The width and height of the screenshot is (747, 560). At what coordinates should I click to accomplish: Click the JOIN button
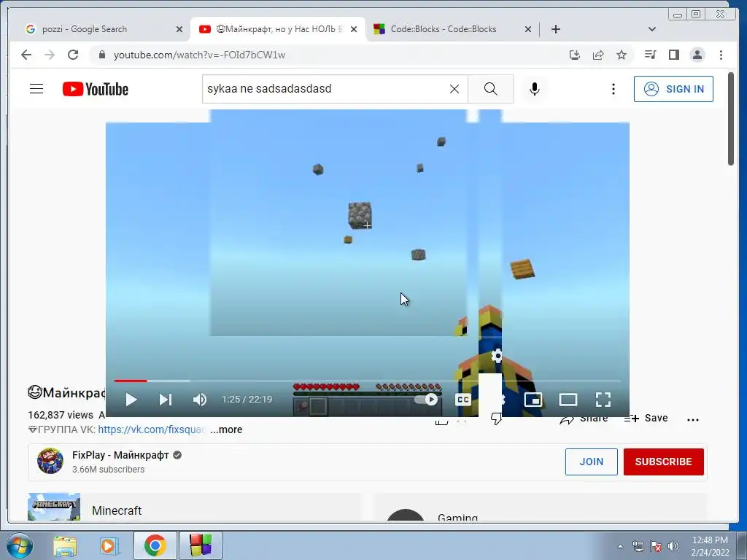[591, 462]
